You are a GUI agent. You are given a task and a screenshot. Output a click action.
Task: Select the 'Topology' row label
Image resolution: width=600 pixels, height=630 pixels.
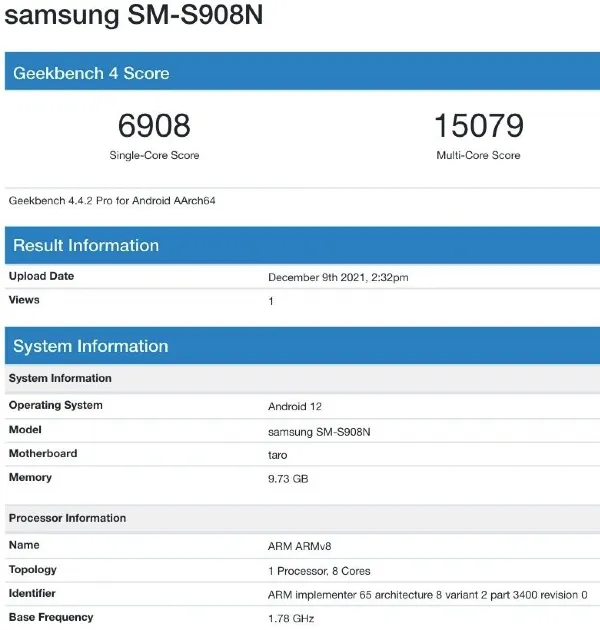(x=33, y=570)
